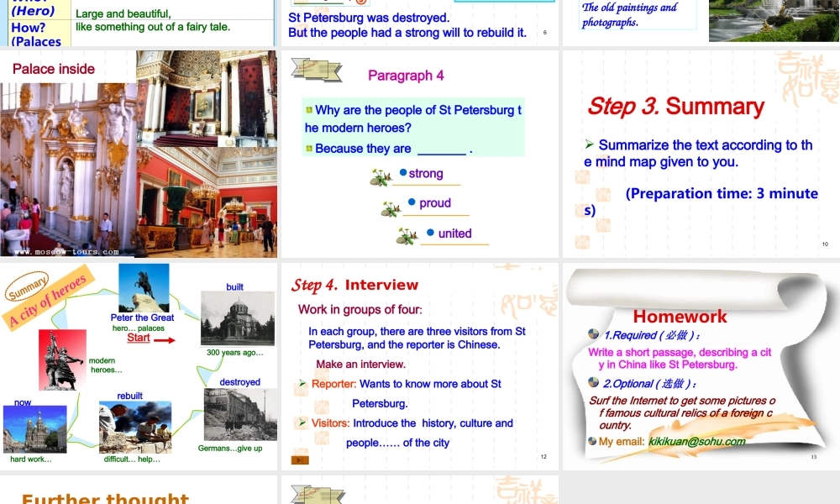Select the red-curtained throne room photo

(x=207, y=98)
